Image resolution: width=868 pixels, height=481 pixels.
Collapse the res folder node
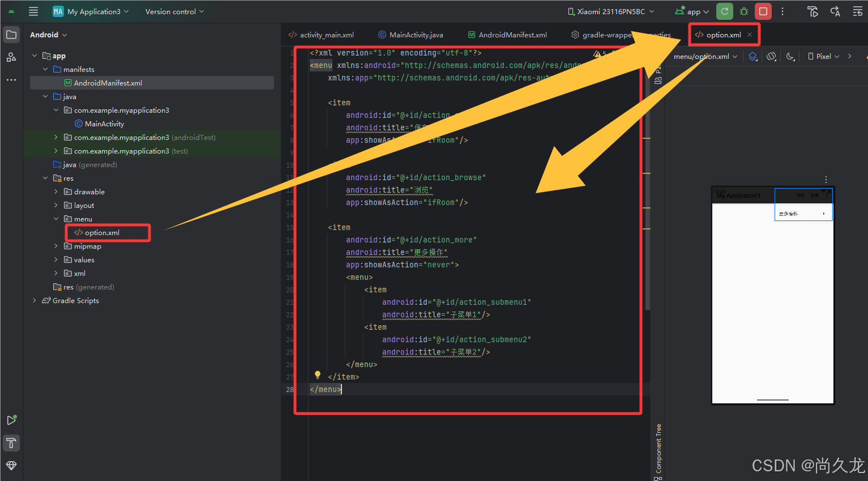tap(45, 178)
